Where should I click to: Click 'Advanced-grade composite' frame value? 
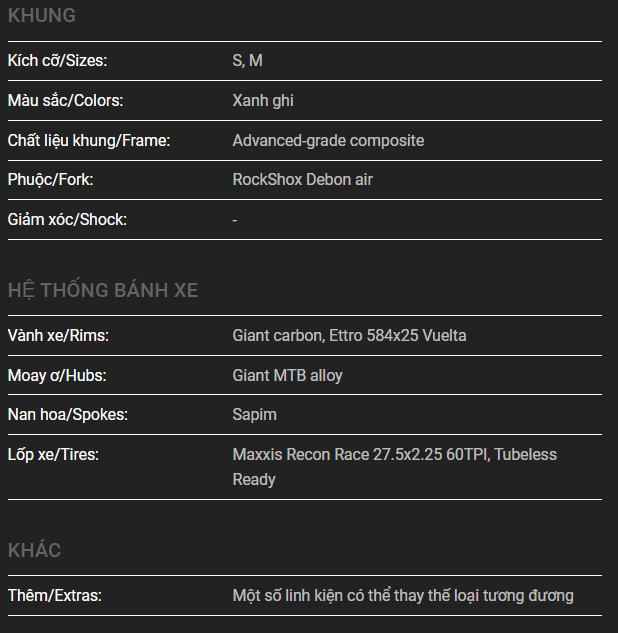pyautogui.click(x=328, y=141)
